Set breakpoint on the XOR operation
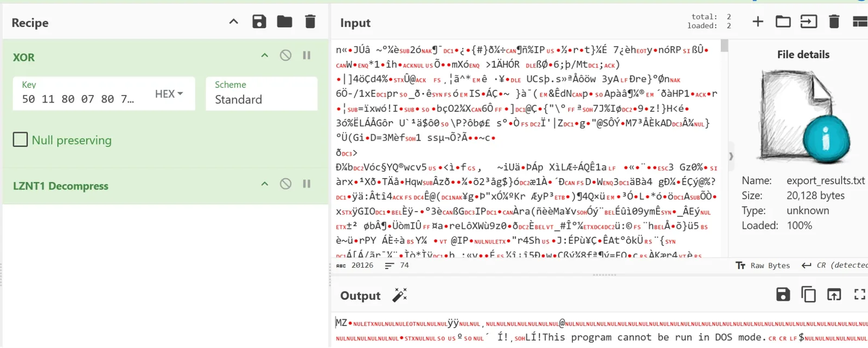The width and height of the screenshot is (868, 348). point(307,55)
